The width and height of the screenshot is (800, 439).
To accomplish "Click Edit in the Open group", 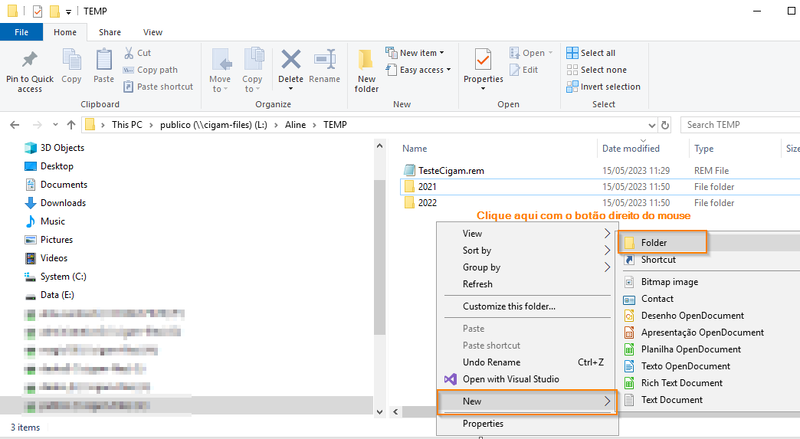I will click(x=524, y=70).
